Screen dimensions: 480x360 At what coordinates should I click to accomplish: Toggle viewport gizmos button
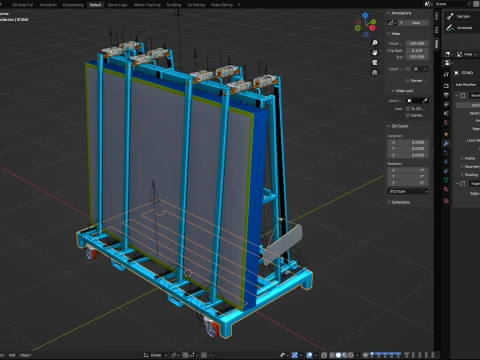tap(294, 355)
